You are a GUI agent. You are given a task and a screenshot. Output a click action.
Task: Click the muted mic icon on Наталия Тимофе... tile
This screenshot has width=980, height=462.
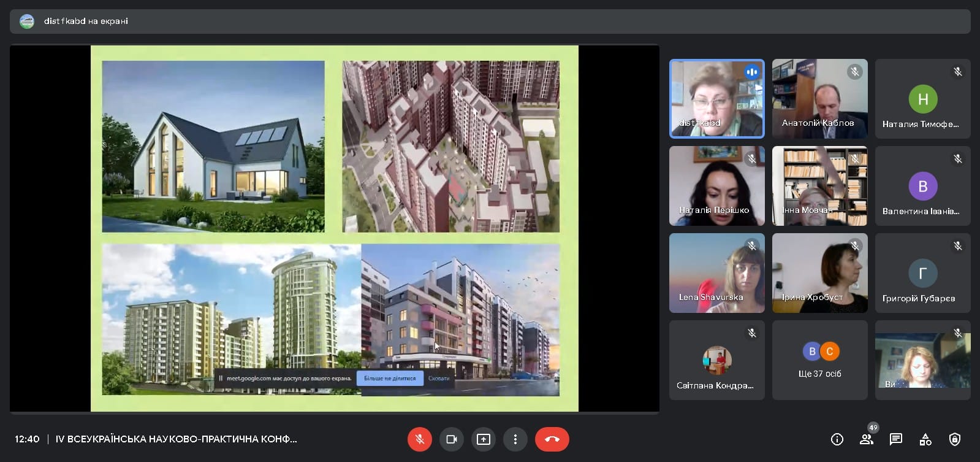[958, 72]
